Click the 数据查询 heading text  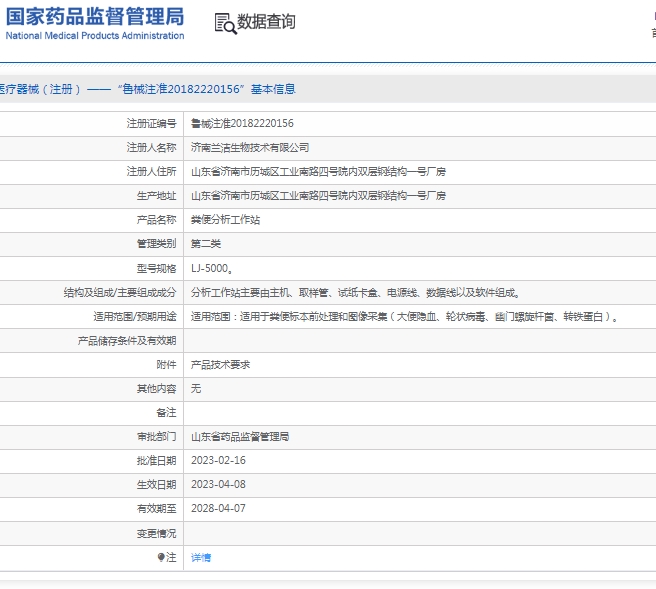point(266,22)
